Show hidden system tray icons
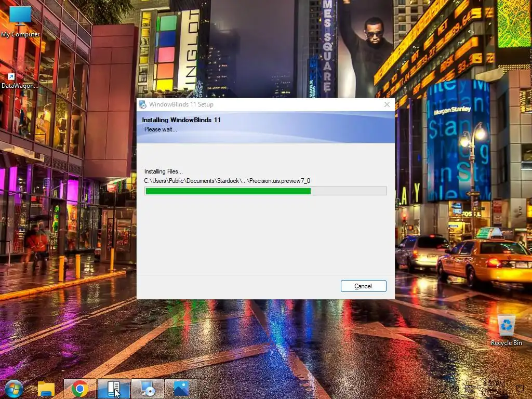Screen dimensions: 532x399 (x=429, y=389)
